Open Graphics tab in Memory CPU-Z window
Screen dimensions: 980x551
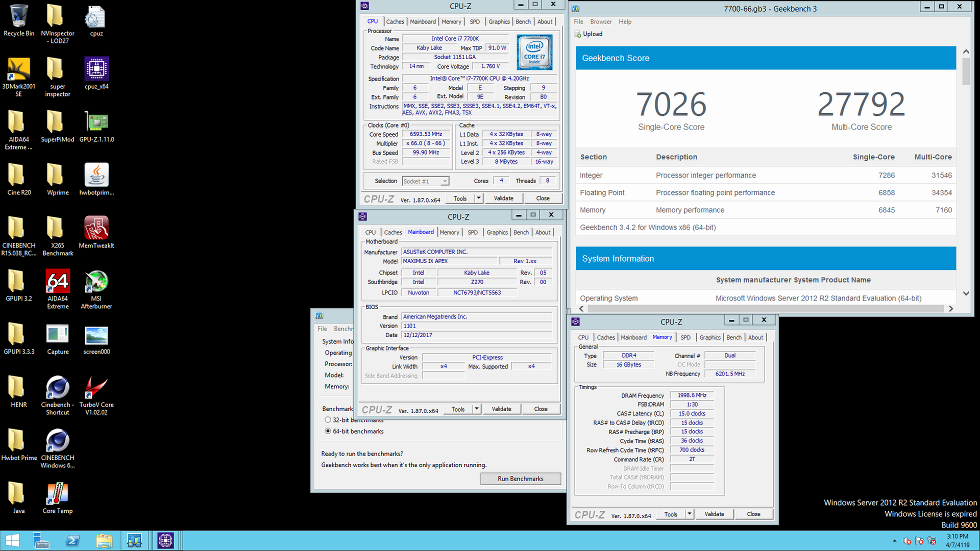710,337
